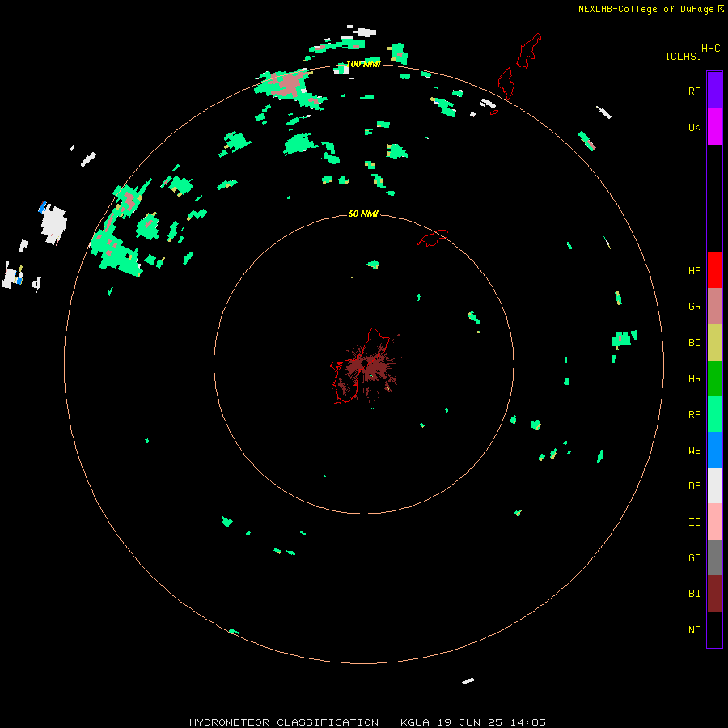The width and height of the screenshot is (728, 728).
Task: Click the RA legend label
Action: click(694, 415)
